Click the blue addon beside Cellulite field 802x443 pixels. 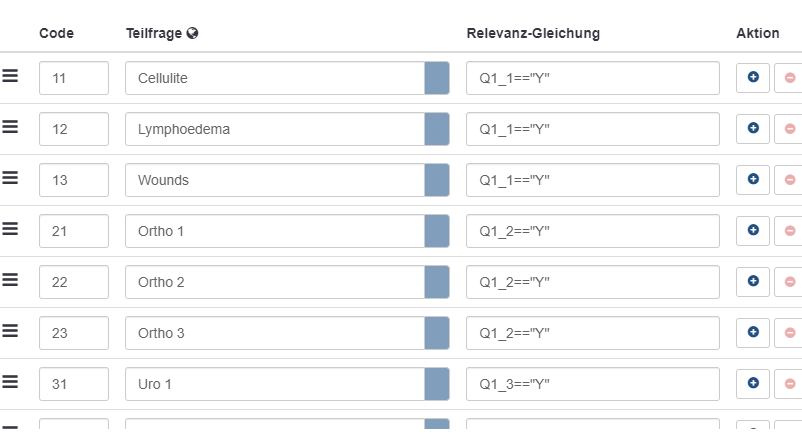point(437,78)
